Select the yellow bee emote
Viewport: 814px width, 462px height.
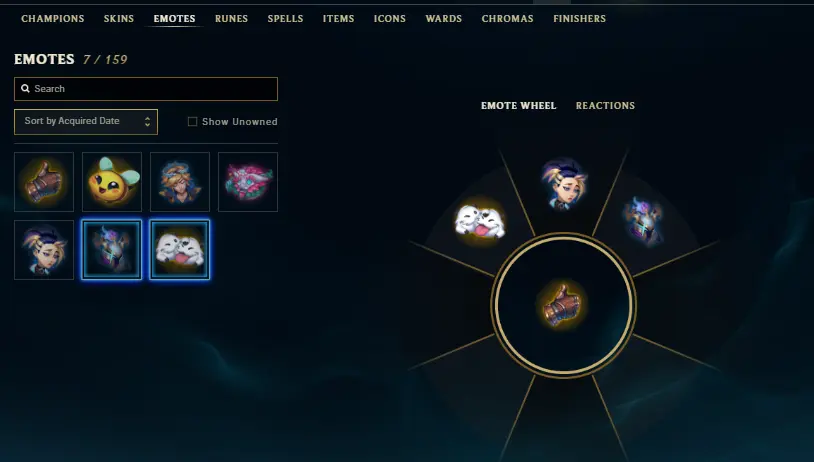pos(112,182)
